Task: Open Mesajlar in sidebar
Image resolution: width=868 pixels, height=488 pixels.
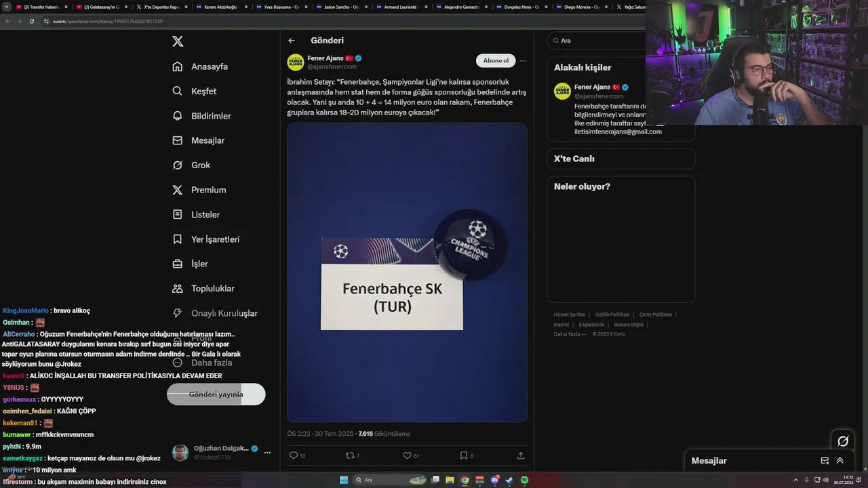Action: [x=199, y=140]
